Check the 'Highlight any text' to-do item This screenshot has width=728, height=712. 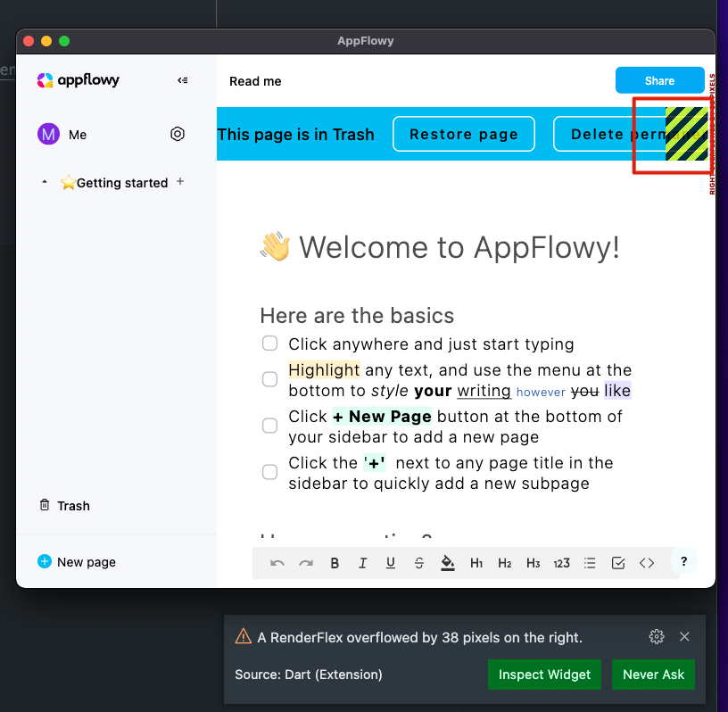coord(269,379)
